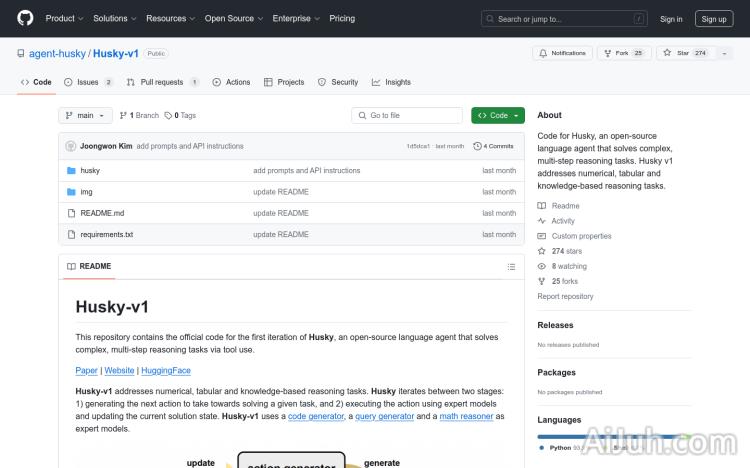Switch to the Pull requests tab

point(162,82)
